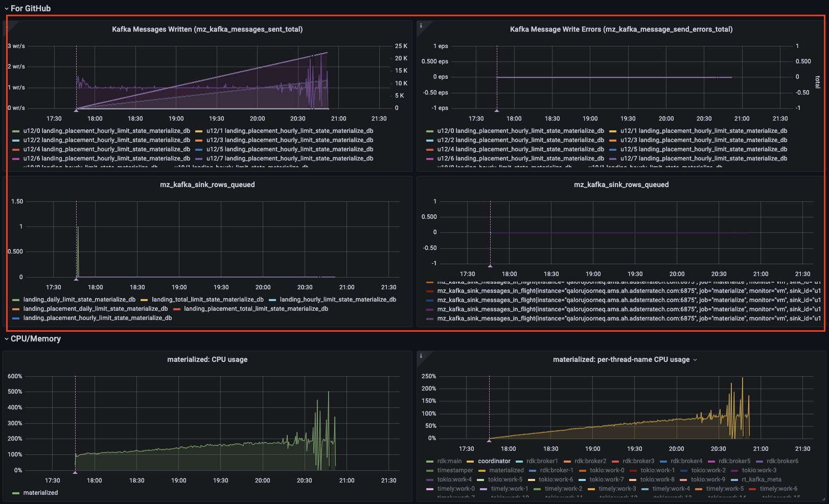Click the info icon on per-thread-name CPU usage panel
This screenshot has width=829, height=504.
[421, 355]
